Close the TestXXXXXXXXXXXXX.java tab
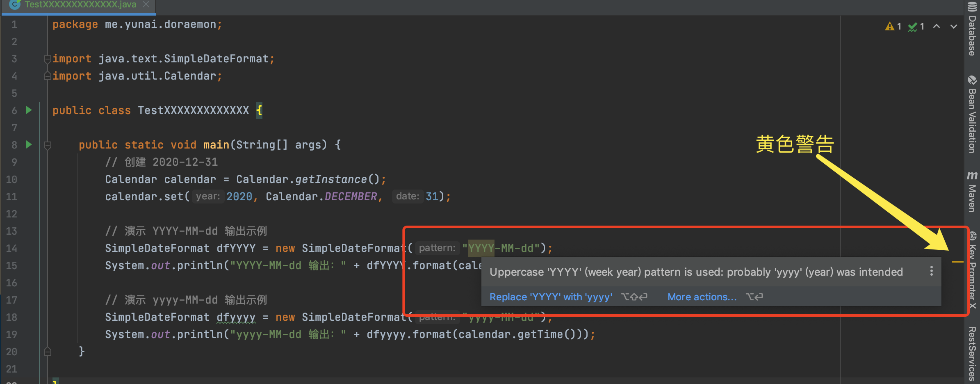The height and width of the screenshot is (384, 980). click(x=146, y=5)
